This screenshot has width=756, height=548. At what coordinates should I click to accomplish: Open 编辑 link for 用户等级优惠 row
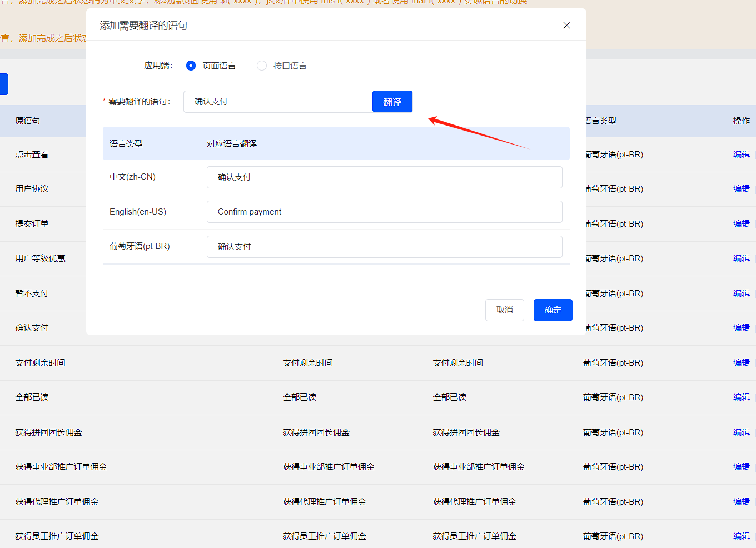[742, 258]
